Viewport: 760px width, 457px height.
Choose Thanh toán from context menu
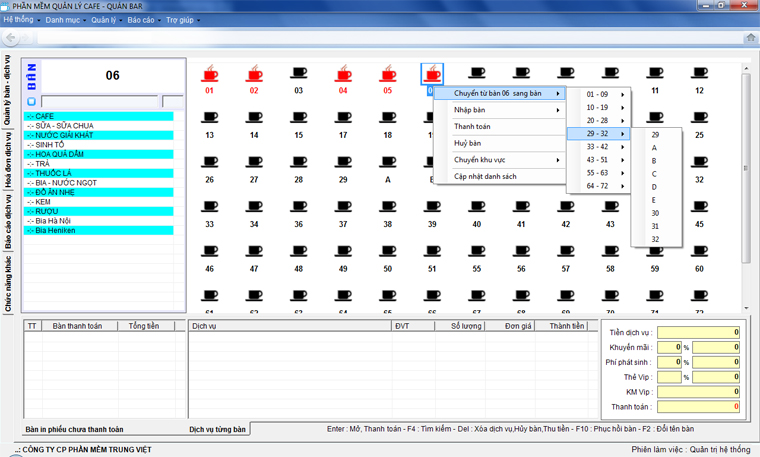499,126
